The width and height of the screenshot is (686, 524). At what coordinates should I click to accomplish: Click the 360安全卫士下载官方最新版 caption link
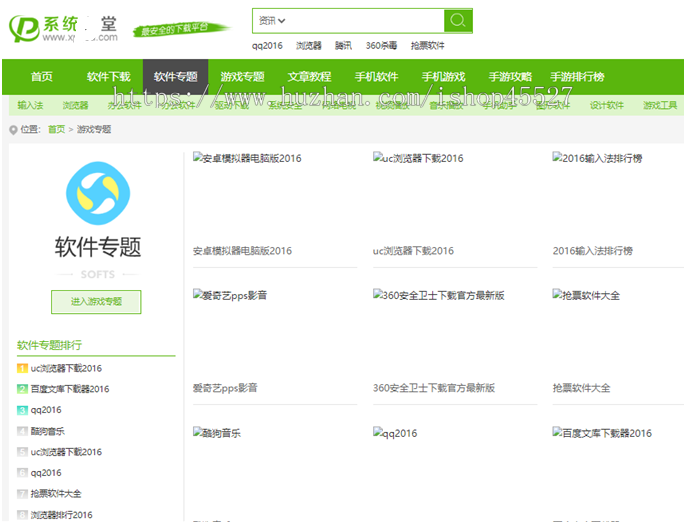pos(434,388)
